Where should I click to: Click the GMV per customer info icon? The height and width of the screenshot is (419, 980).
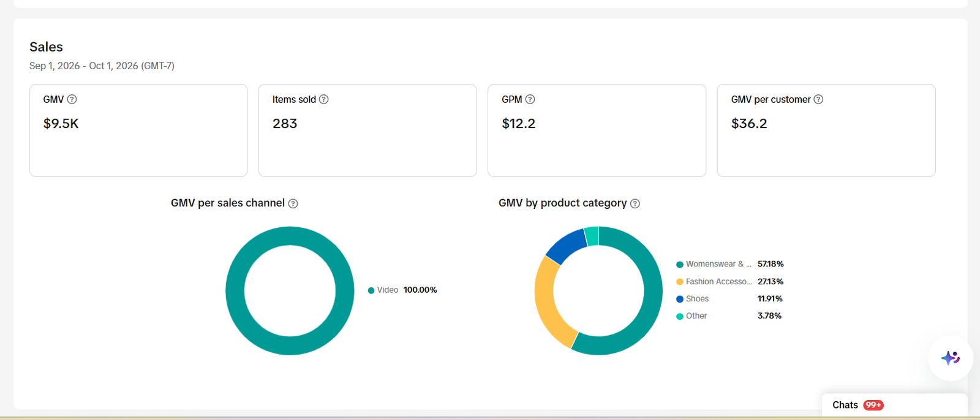pos(818,99)
